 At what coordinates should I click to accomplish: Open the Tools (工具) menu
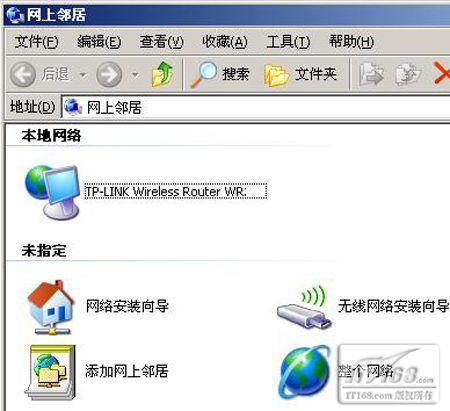[288, 42]
